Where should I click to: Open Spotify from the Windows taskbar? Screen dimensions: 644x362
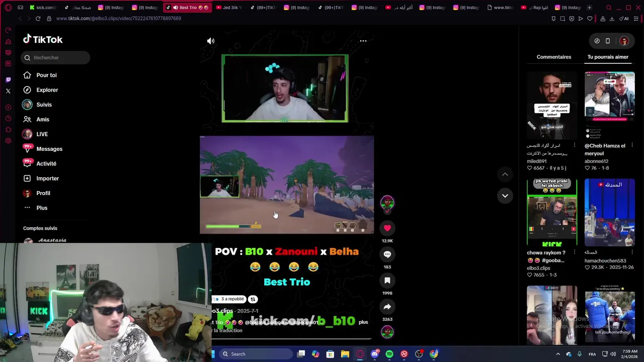(389, 354)
